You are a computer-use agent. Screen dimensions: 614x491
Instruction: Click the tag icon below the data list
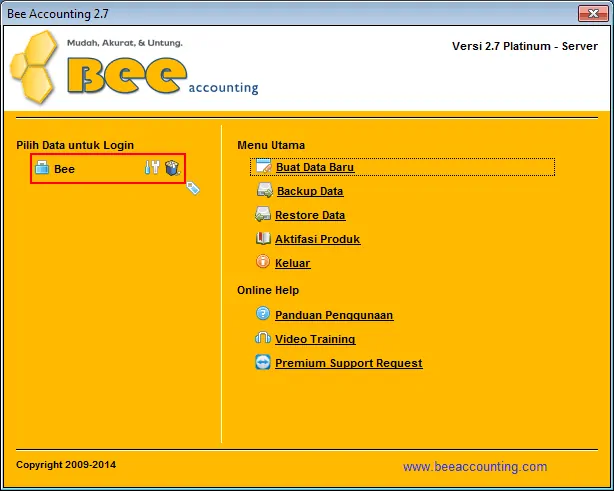tap(193, 188)
